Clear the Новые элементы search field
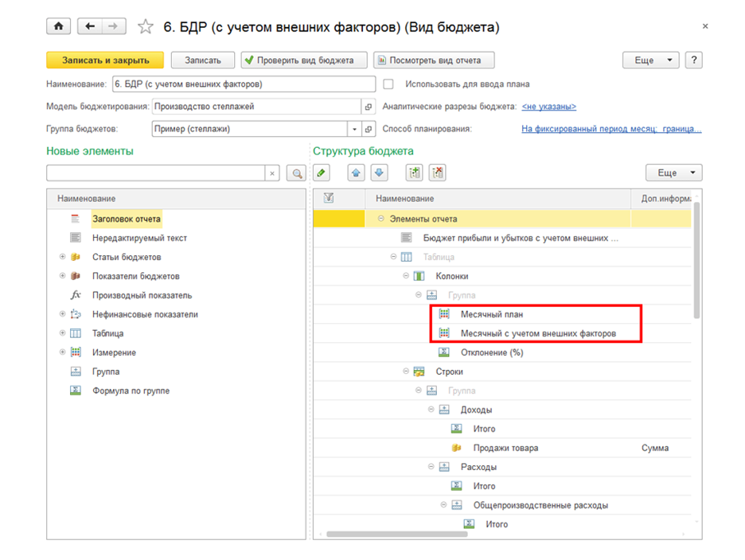 coord(271,173)
